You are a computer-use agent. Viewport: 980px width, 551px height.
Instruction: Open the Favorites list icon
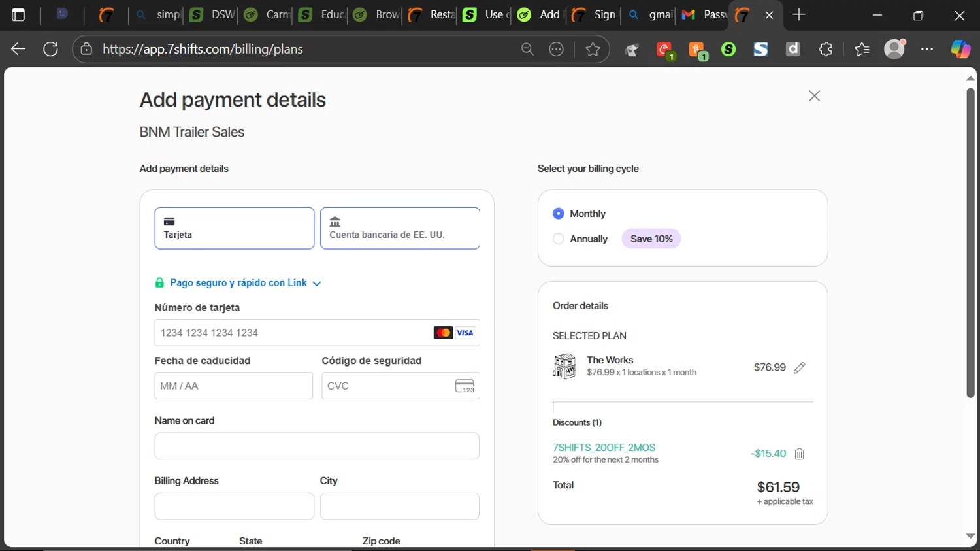(x=862, y=49)
